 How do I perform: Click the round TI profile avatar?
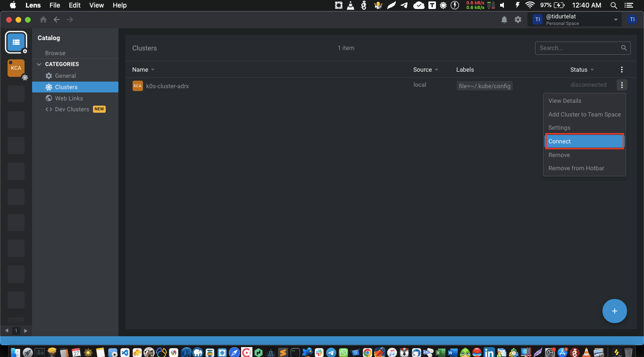pyautogui.click(x=632, y=19)
